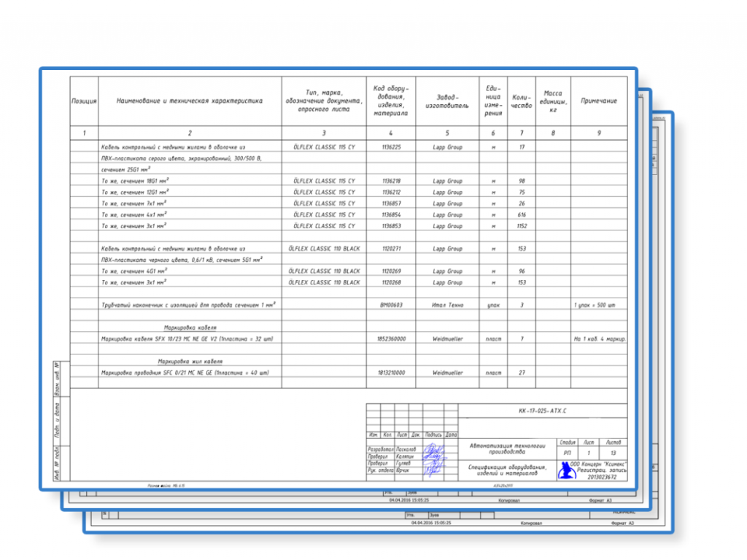Click the 'Разработал' label in title block
Screen dimensions: 747x560
[x=381, y=449]
